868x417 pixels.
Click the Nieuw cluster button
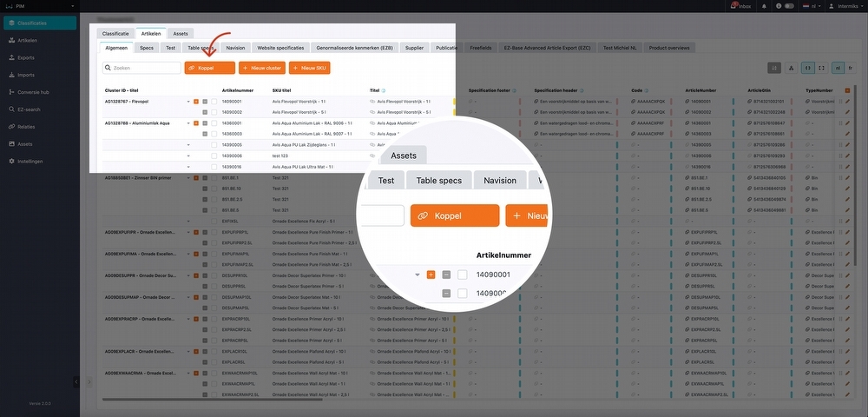(261, 67)
